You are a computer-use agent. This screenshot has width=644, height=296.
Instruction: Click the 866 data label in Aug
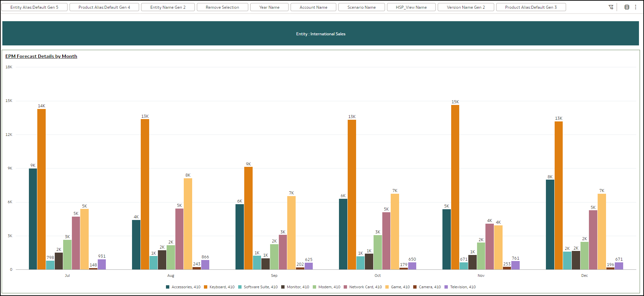(x=205, y=257)
